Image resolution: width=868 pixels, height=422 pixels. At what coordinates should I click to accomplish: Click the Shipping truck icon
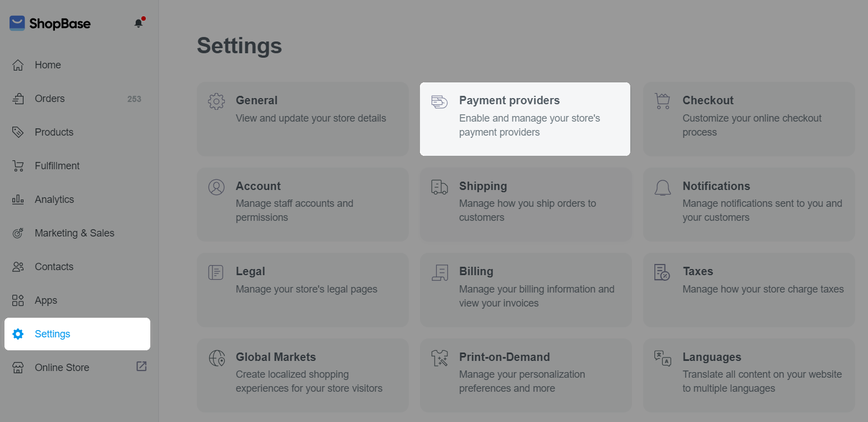click(x=439, y=187)
